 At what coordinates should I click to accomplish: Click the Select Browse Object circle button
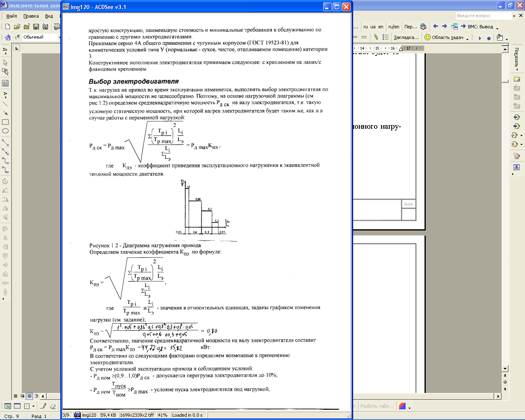click(x=505, y=382)
